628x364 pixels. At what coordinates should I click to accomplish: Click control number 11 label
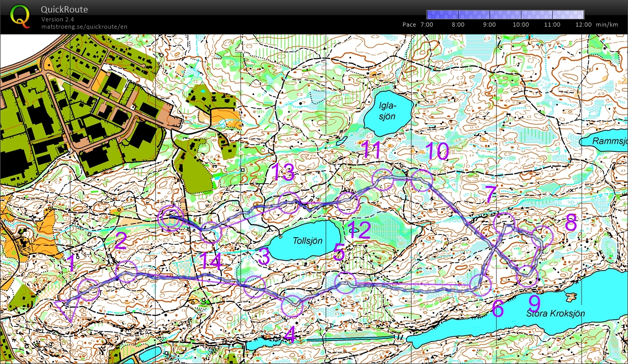tap(372, 150)
